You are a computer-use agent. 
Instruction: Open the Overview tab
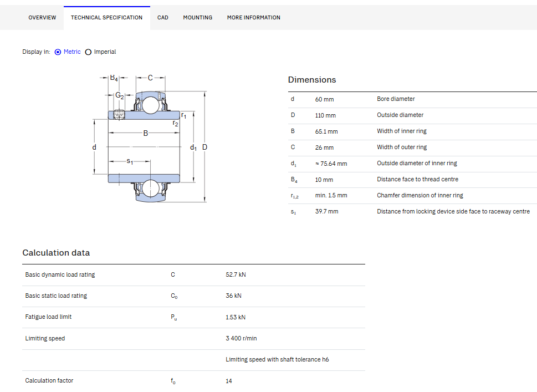coord(42,18)
